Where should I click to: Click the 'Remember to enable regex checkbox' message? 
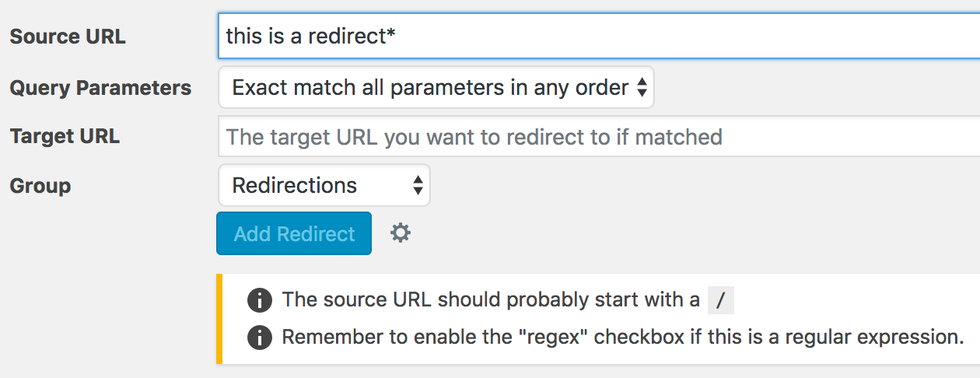click(623, 338)
